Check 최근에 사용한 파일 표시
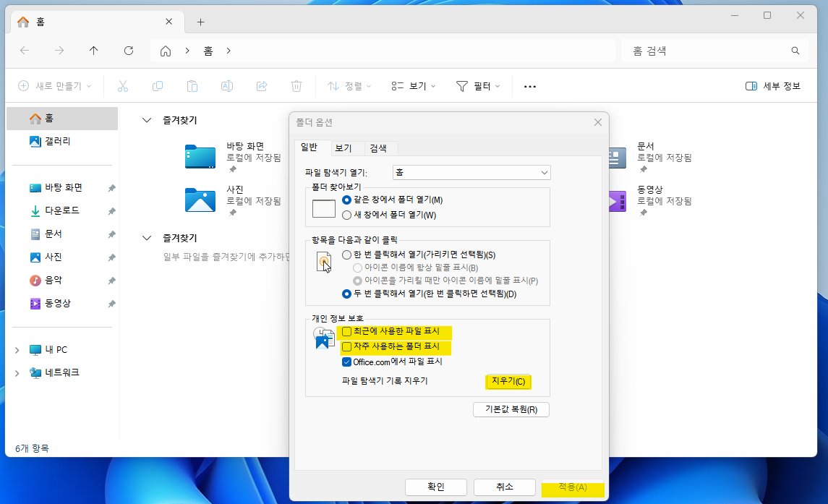 (346, 331)
